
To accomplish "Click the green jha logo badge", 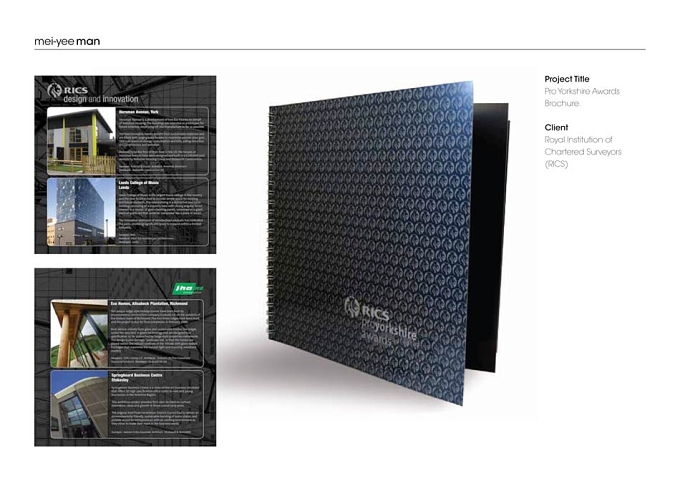I will [x=188, y=288].
